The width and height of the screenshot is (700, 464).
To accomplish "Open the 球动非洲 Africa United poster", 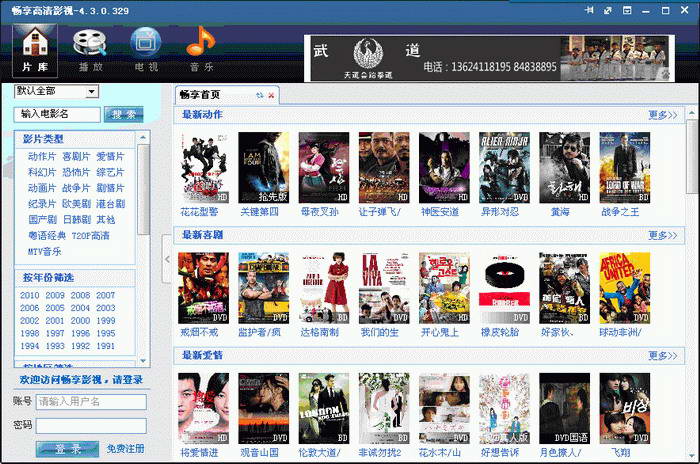I will pyautogui.click(x=625, y=288).
